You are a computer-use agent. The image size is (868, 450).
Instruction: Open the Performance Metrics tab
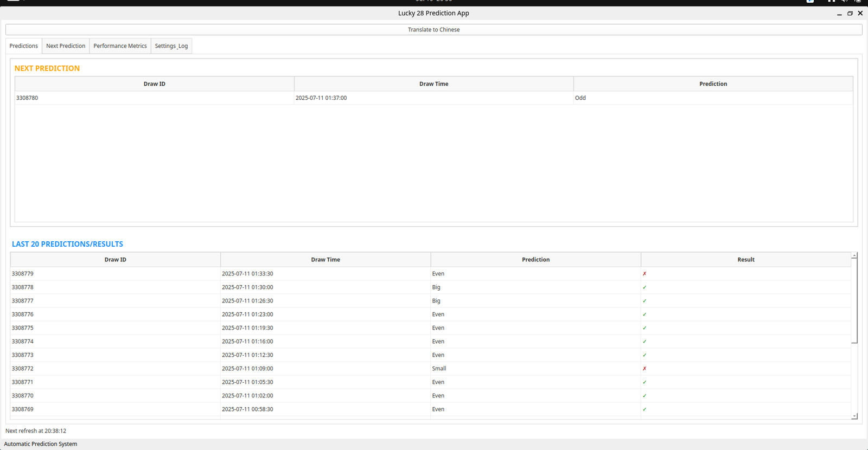click(x=120, y=46)
